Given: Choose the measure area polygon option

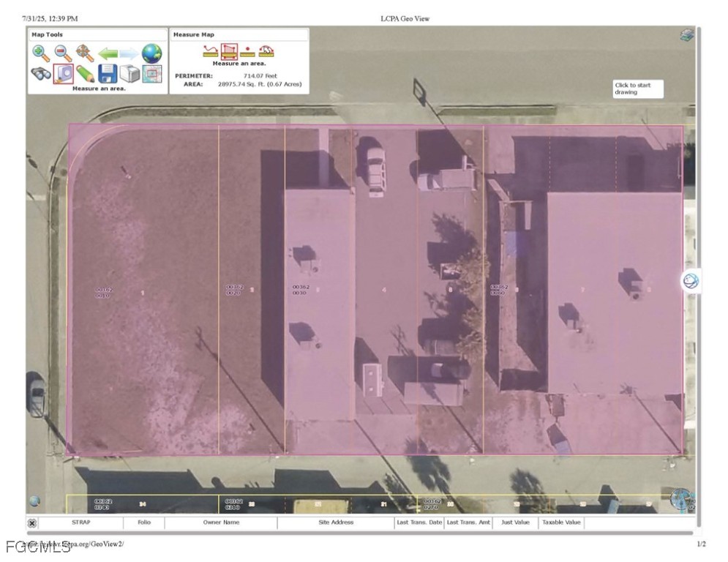Looking at the screenshot, I should tap(229, 51).
